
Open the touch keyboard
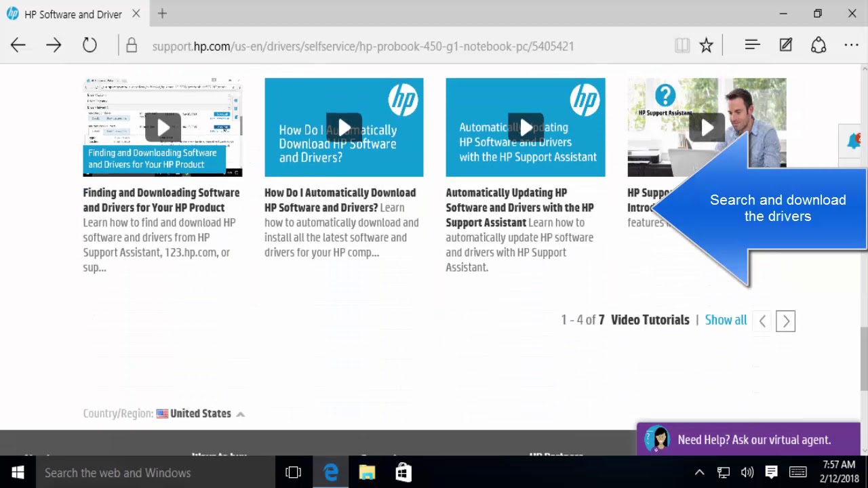click(798, 472)
